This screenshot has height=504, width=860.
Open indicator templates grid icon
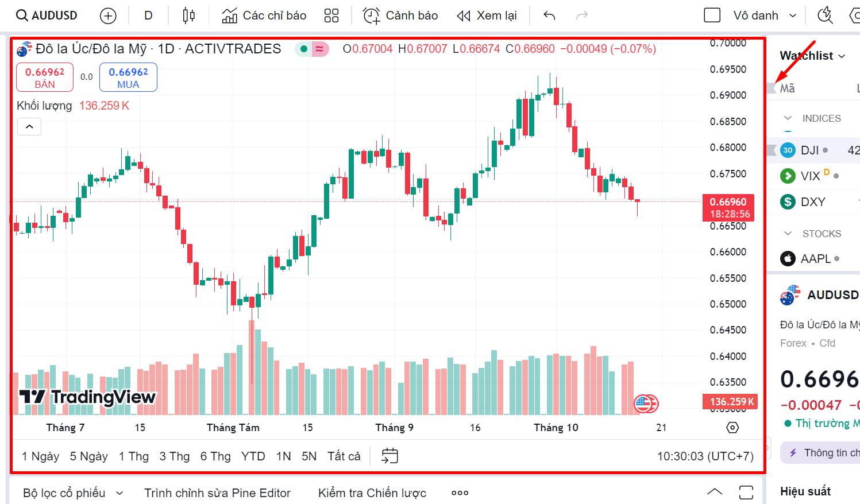(x=331, y=15)
